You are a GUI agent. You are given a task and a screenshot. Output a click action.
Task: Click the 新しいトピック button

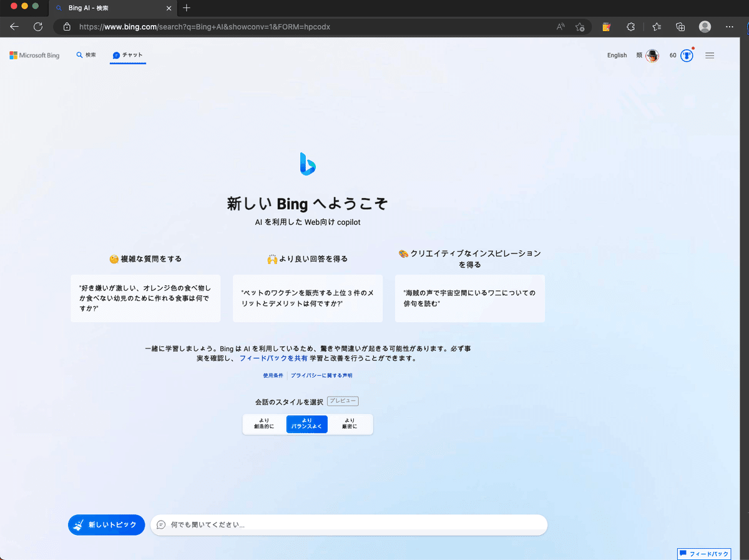[x=107, y=525]
